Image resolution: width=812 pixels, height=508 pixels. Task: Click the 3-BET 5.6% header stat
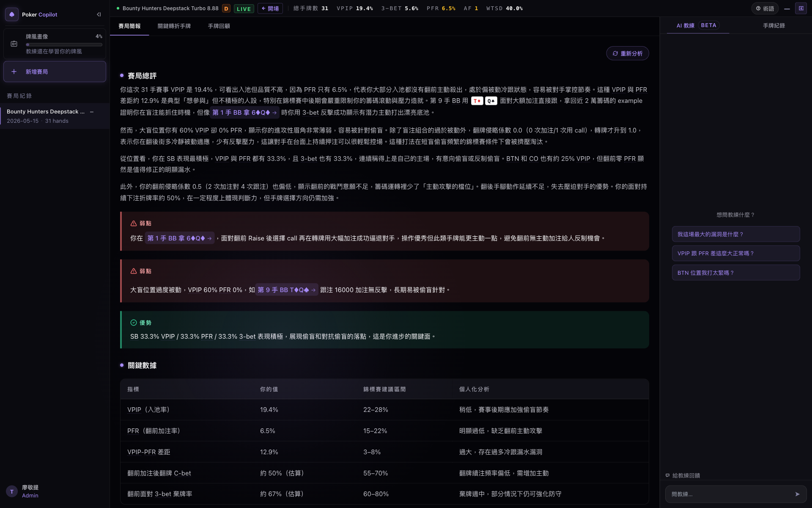[x=400, y=8]
